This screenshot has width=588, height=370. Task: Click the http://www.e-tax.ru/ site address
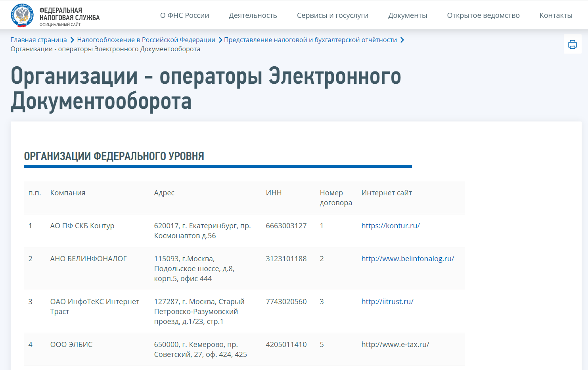point(395,344)
